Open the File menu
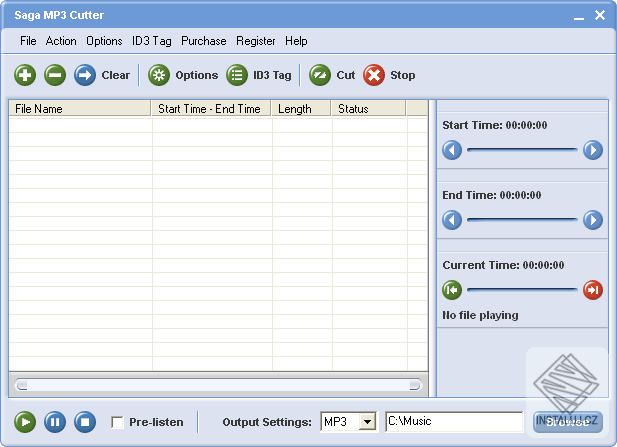This screenshot has width=617, height=447. (x=28, y=41)
